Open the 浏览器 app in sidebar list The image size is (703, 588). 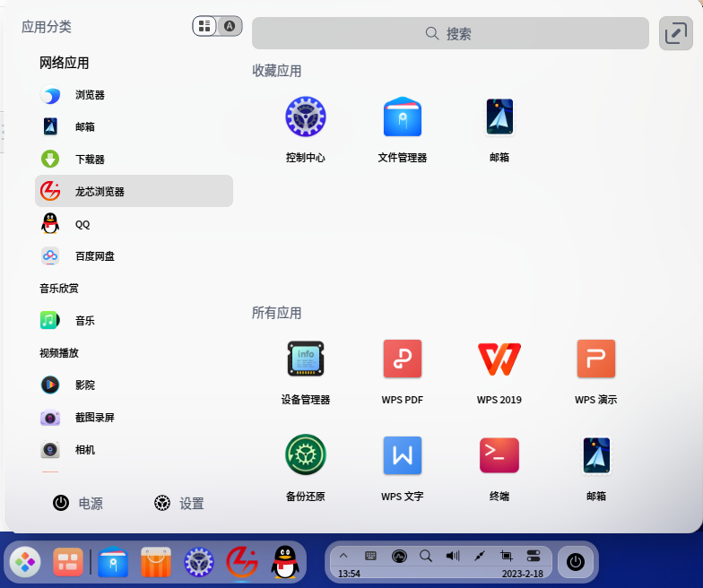134,95
